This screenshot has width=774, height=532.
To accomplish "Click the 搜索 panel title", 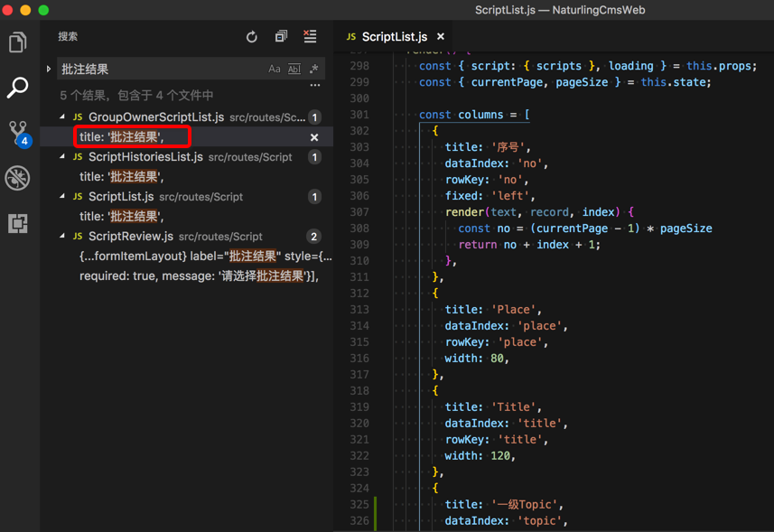I will [68, 36].
